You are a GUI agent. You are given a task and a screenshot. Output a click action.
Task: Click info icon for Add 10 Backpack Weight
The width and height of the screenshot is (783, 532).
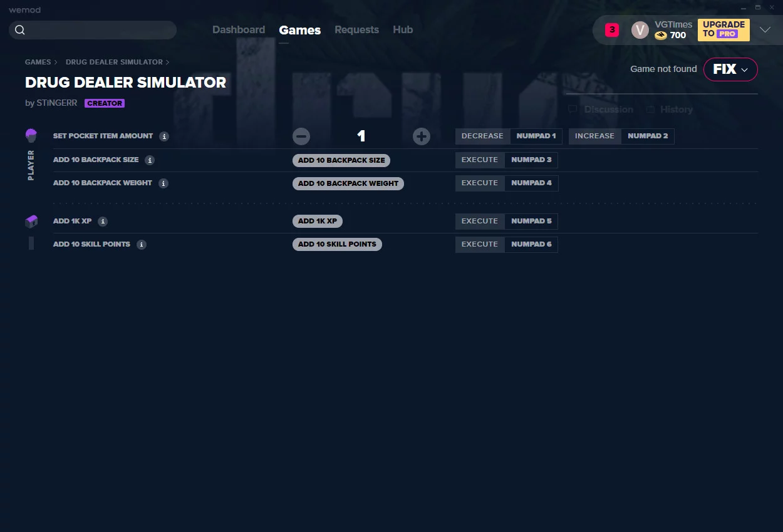163,183
